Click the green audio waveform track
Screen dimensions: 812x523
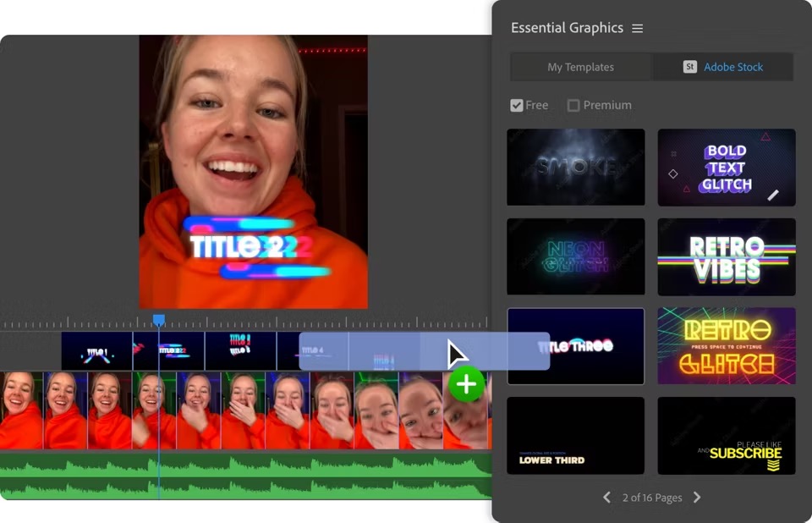click(x=245, y=476)
